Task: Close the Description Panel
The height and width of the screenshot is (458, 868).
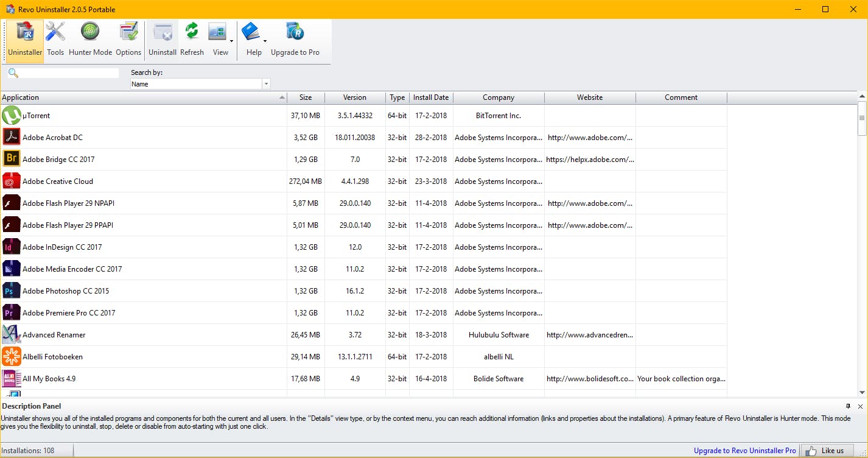Action: click(860, 406)
